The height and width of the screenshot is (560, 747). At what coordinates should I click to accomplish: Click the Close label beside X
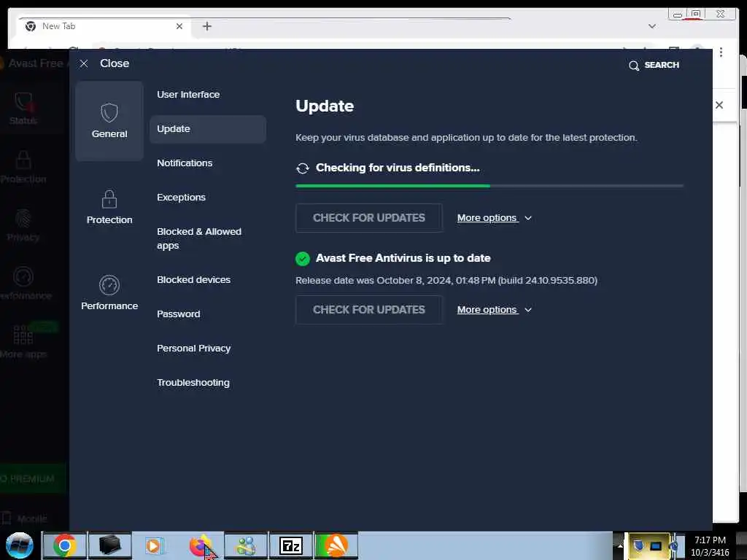point(115,63)
